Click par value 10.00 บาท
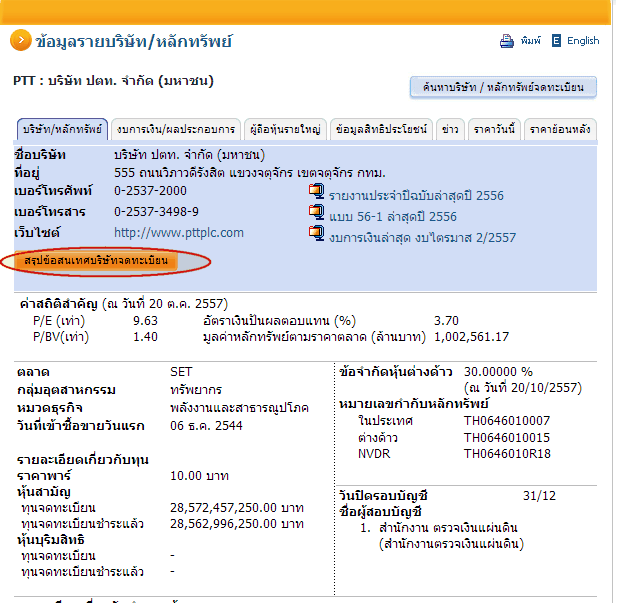617x603 pixels. point(199,476)
